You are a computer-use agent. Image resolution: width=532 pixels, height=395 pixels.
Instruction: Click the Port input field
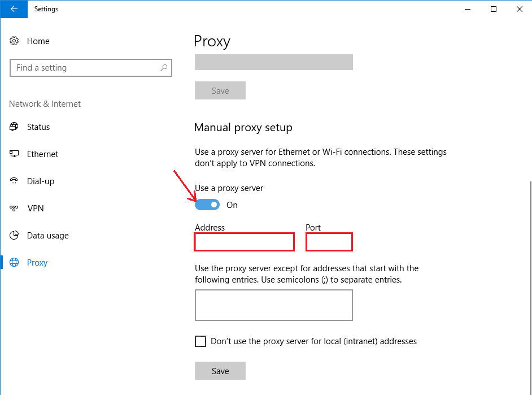329,242
